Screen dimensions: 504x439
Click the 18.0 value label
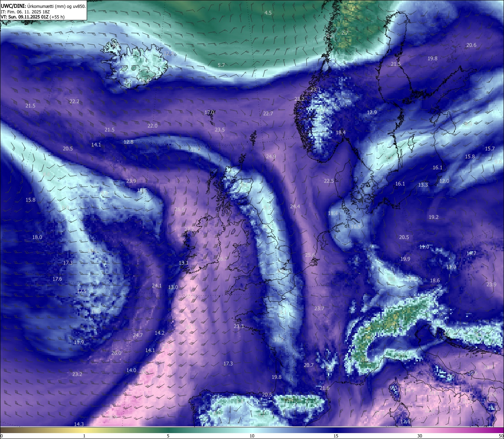(37, 237)
